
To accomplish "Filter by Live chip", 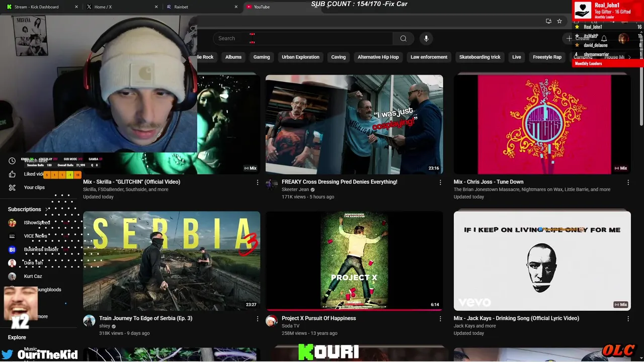I will [517, 57].
